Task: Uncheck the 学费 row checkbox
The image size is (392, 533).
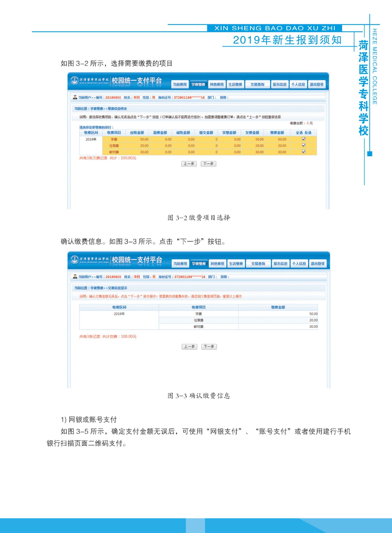Action: coord(303,139)
